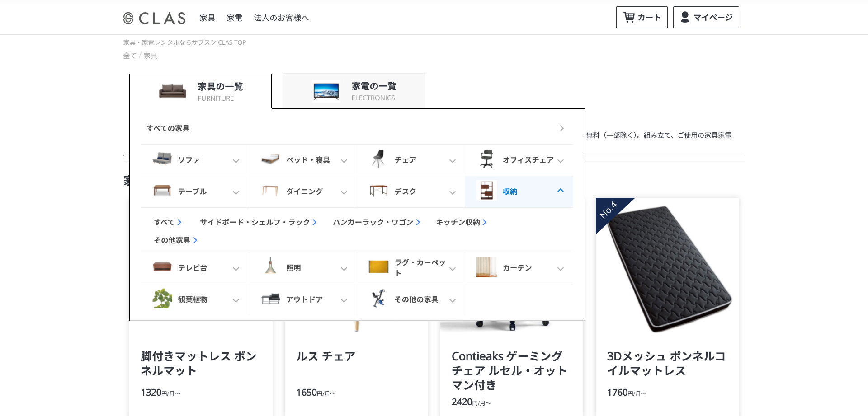This screenshot has height=416, width=868.
Task: Open the マイページ button
Action: 706,17
